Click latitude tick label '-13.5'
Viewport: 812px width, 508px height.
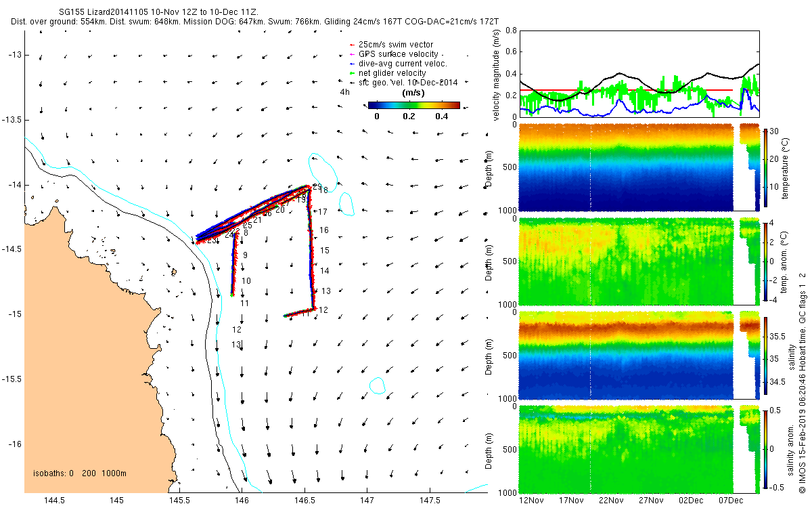12,120
